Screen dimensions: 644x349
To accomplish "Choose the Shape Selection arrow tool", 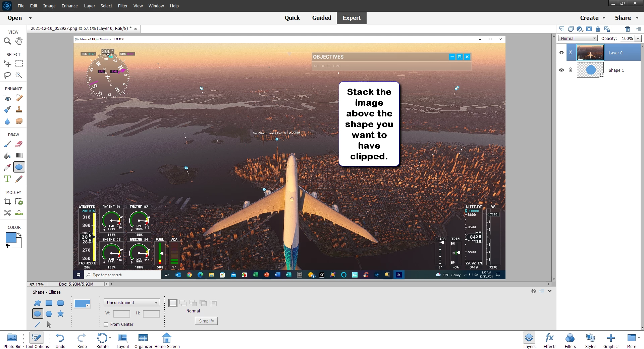I will [x=49, y=325].
